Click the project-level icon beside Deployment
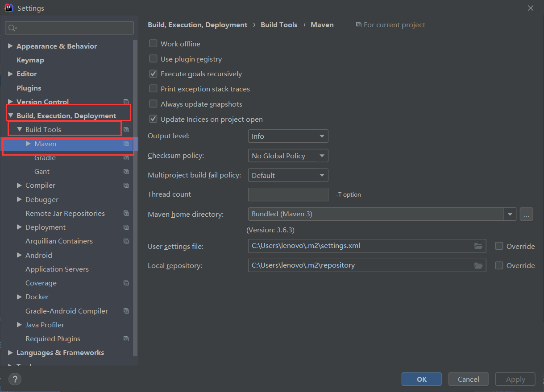 pyautogui.click(x=126, y=227)
